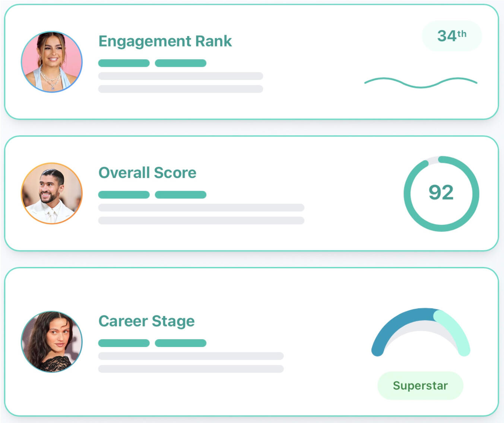Click the bottom gray placeholder bar in Career Stage
Screen dimensions: 504x423
coord(191,369)
